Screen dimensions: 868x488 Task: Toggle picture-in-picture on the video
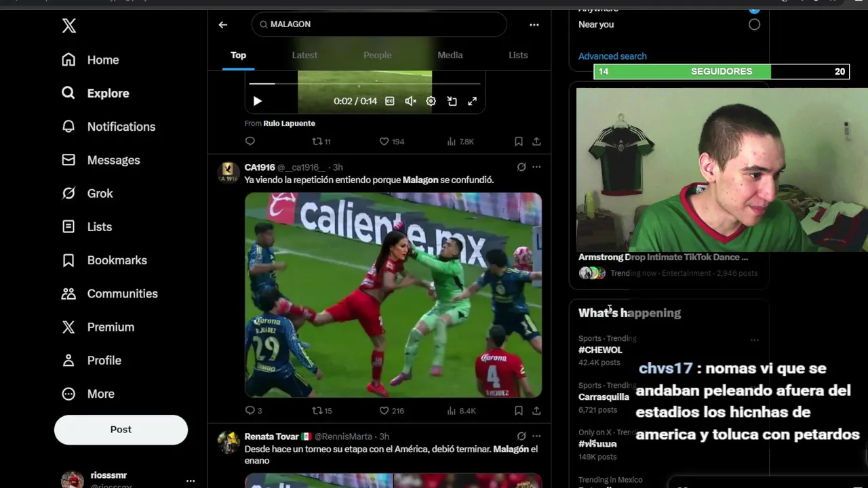point(452,101)
